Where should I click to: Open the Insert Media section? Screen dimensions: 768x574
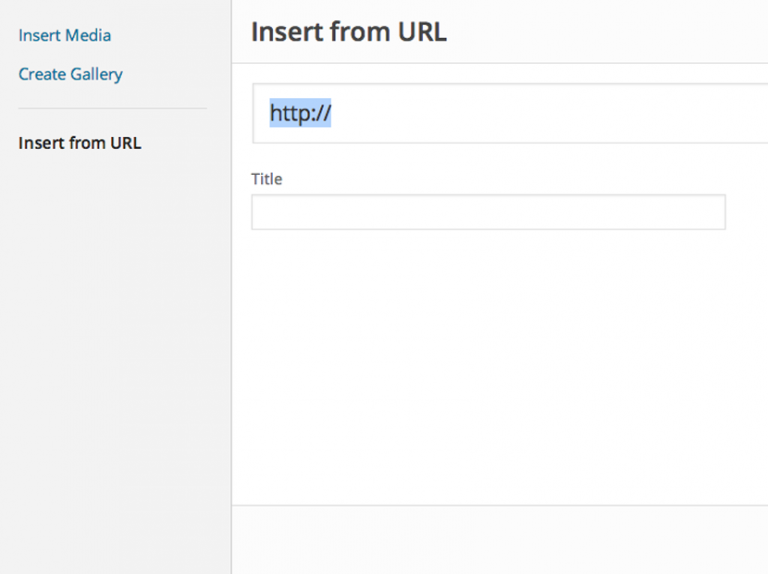(65, 36)
